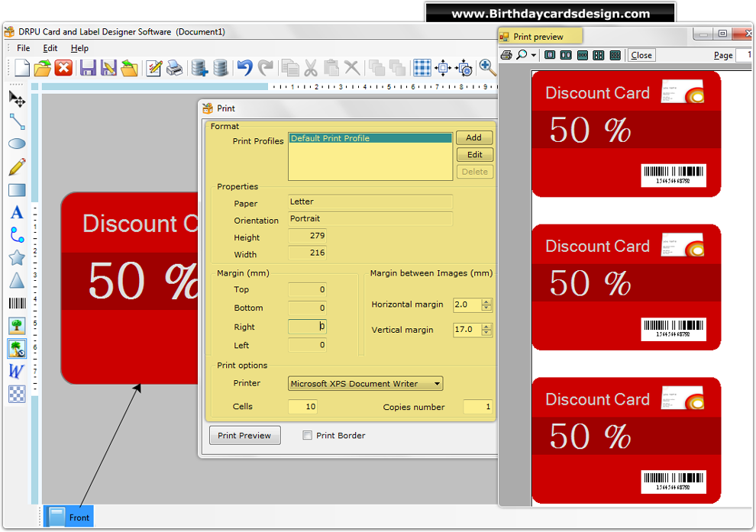756x532 pixels.
Task: Open a file with the folder icon
Action: point(43,68)
